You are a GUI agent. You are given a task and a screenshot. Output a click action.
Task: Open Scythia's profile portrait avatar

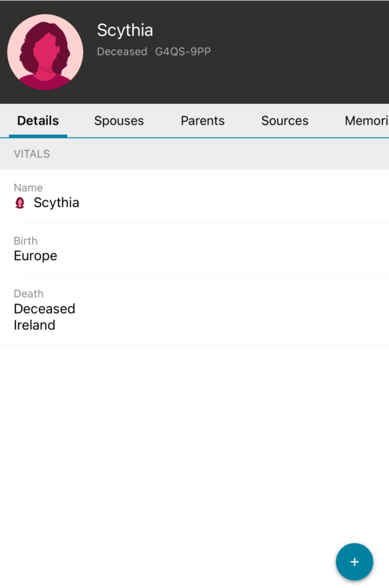point(45,52)
